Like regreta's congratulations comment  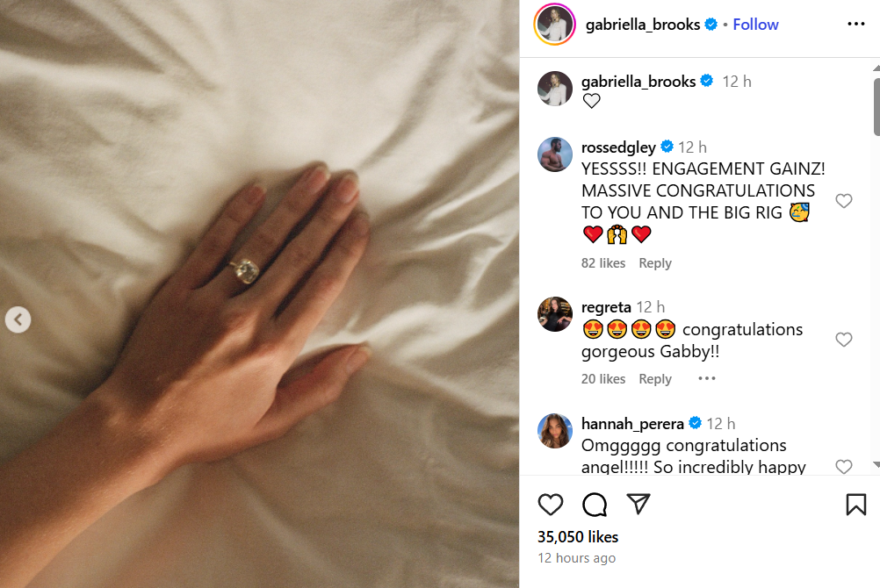pyautogui.click(x=843, y=340)
